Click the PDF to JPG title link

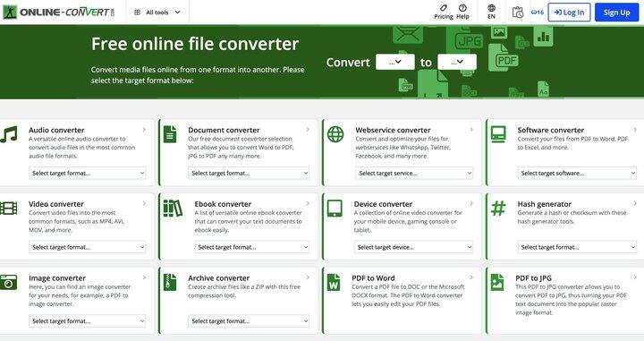533,277
